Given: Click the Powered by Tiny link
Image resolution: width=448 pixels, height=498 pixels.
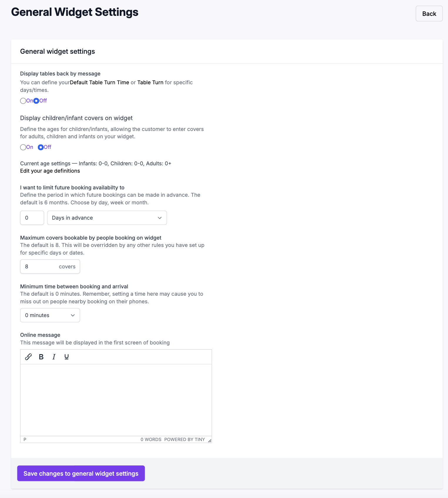Looking at the screenshot, I should tap(184, 440).
